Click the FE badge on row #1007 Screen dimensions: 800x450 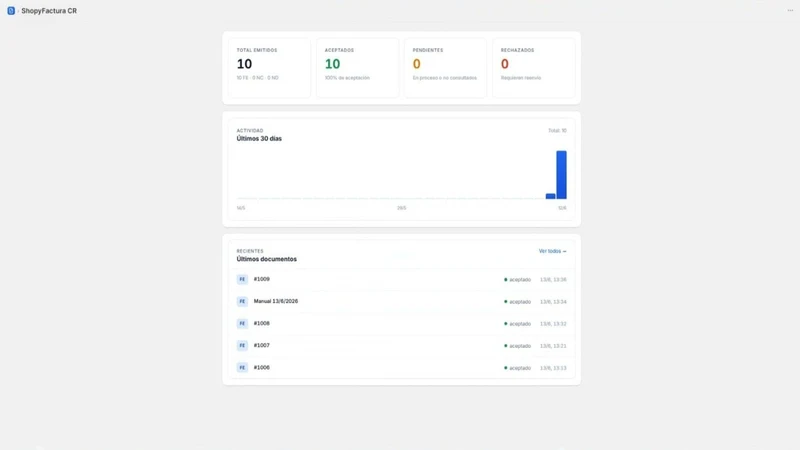coord(242,345)
